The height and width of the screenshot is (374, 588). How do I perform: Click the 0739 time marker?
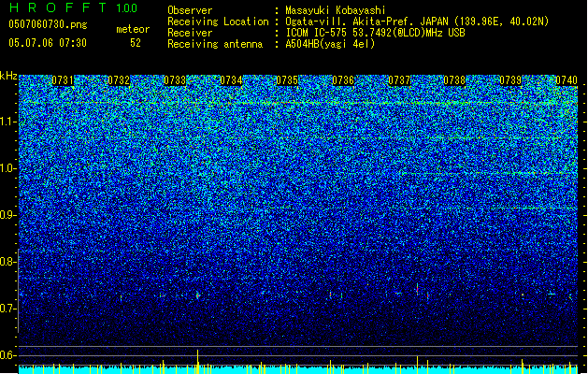pyautogui.click(x=510, y=80)
